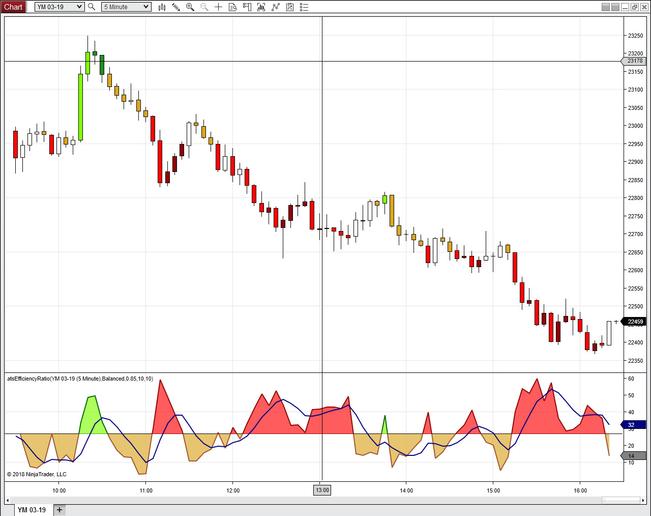Add a new tab with plus button
The width and height of the screenshot is (651, 516).
click(x=59, y=510)
